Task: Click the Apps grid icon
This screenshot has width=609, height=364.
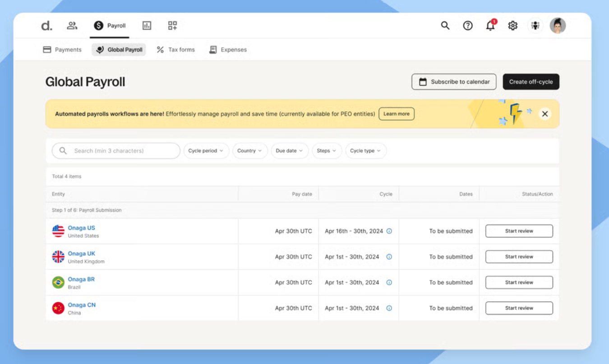Action: (172, 26)
